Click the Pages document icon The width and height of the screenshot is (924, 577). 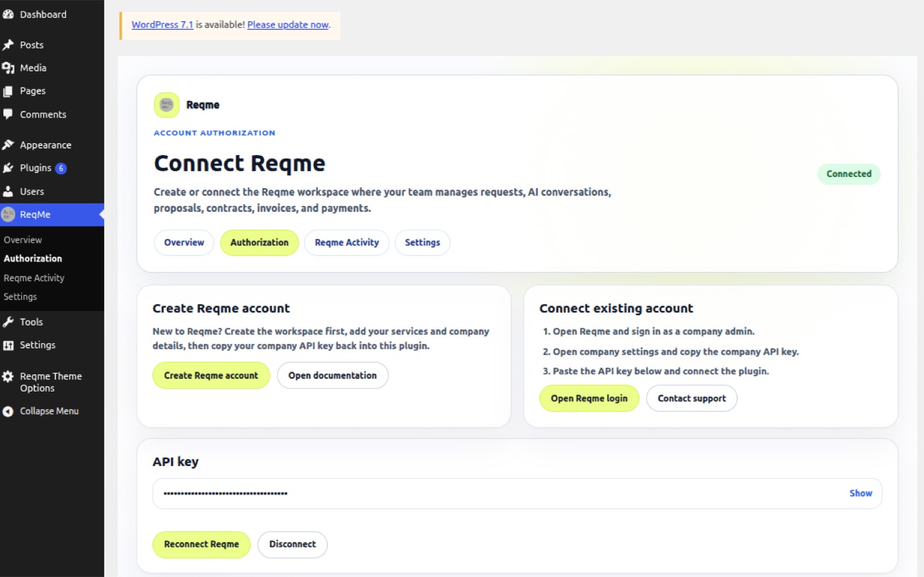click(x=8, y=91)
